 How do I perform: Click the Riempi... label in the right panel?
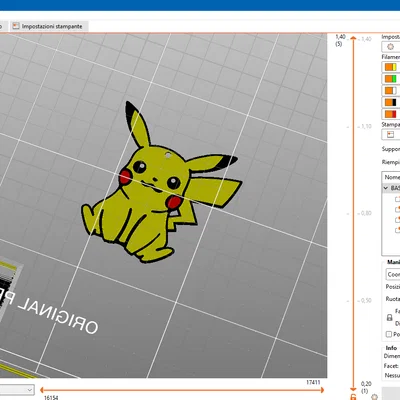click(391, 162)
